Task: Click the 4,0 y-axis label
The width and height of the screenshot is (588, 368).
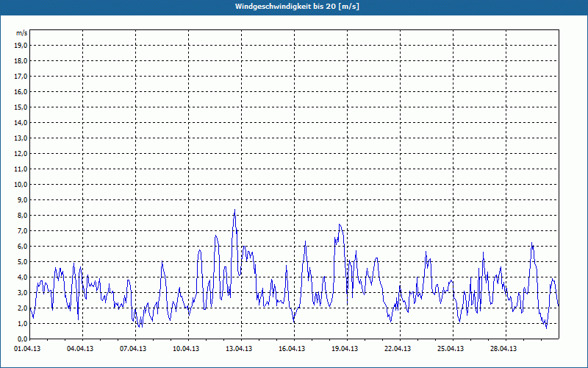Action: tap(22, 277)
